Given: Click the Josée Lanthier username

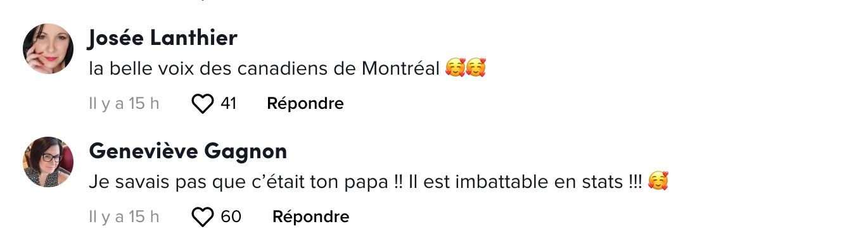Looking at the screenshot, I should pyautogui.click(x=163, y=38).
